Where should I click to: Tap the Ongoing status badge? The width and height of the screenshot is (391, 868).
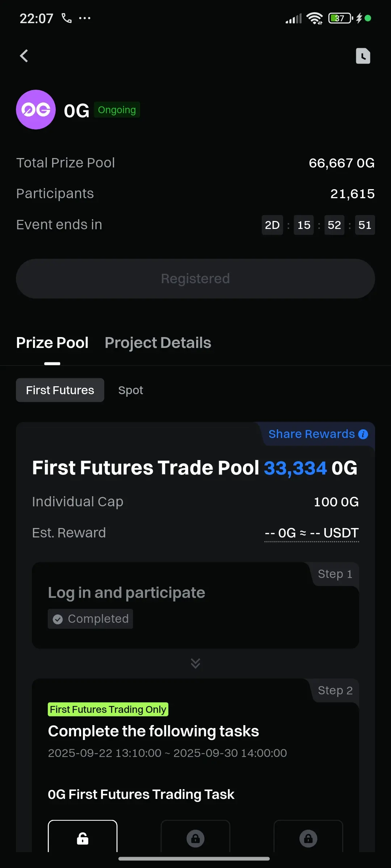pos(117,110)
